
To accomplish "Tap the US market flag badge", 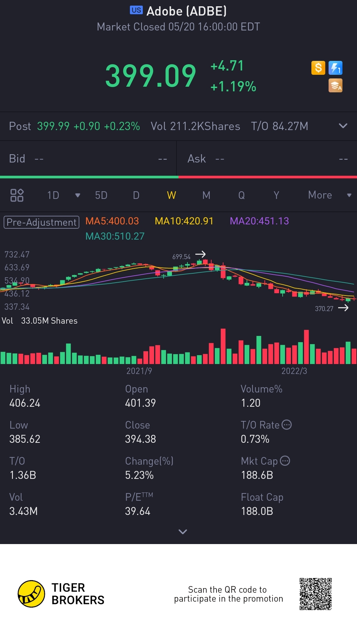I will point(136,10).
